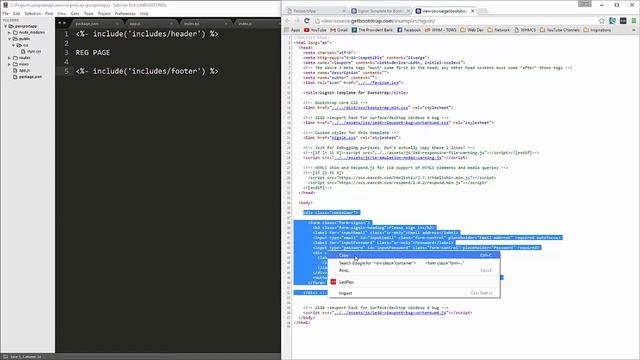Open the View menu in Sublime Text

[62, 13]
